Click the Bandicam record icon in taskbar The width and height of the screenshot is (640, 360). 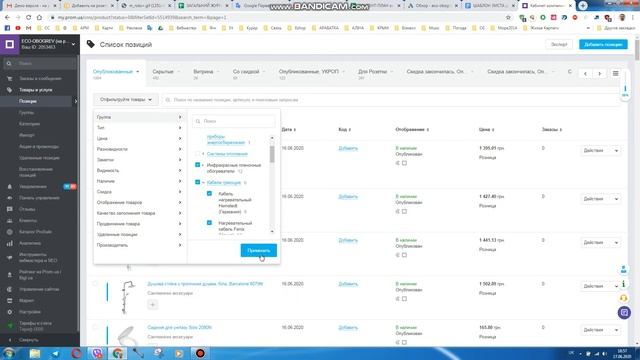tap(200, 353)
